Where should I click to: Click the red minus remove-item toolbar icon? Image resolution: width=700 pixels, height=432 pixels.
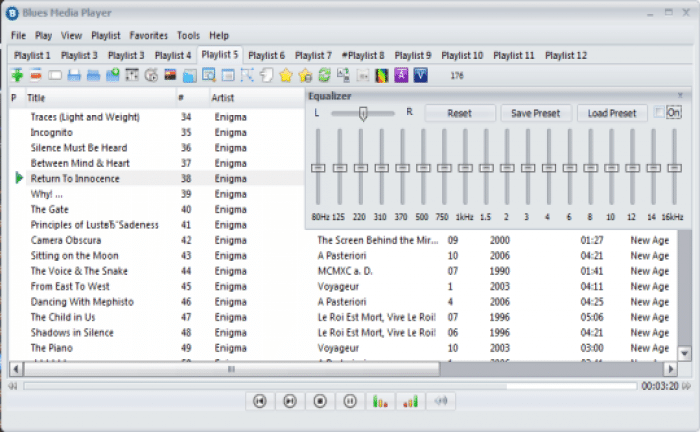[x=36, y=75]
